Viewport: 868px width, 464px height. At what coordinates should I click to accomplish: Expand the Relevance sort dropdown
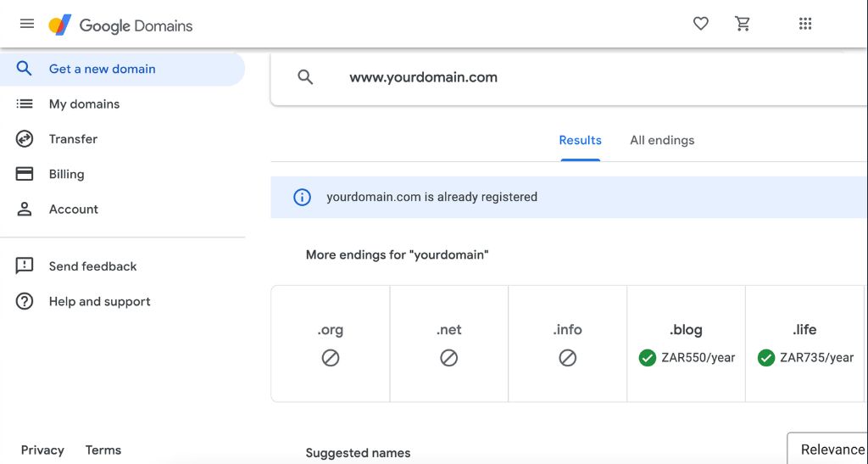click(x=832, y=449)
